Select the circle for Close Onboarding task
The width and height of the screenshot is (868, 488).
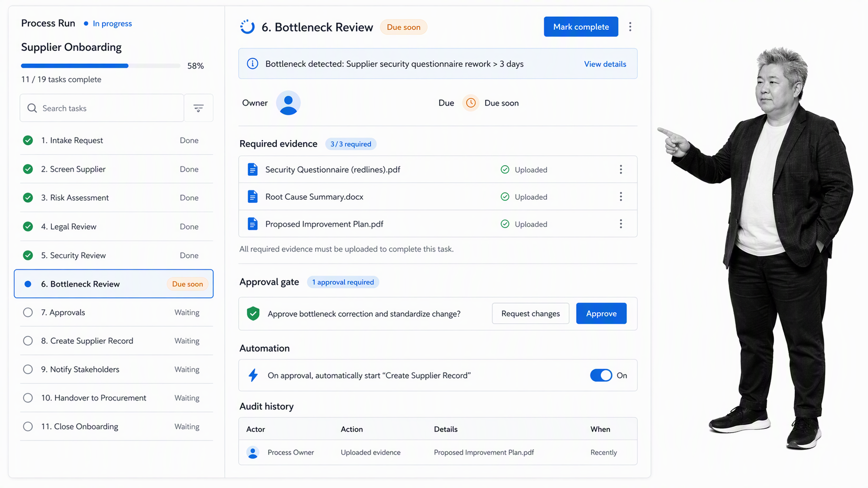[28, 426]
